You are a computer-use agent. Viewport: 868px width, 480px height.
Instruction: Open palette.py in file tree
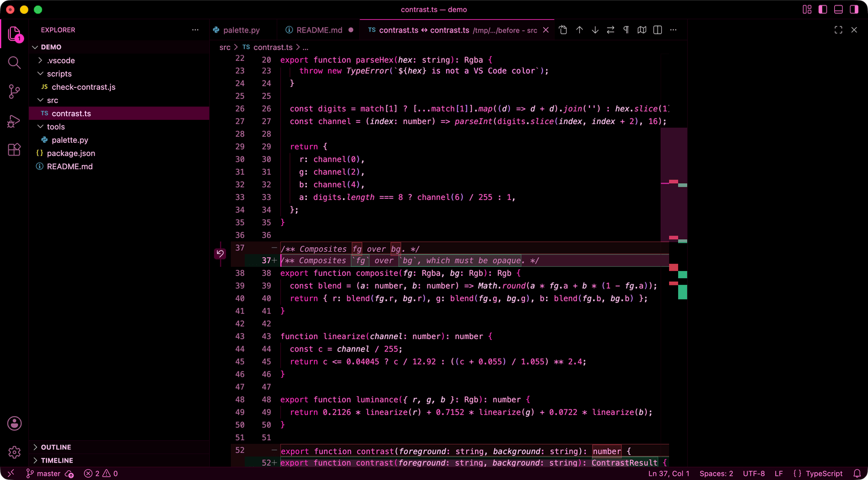(119, 140)
